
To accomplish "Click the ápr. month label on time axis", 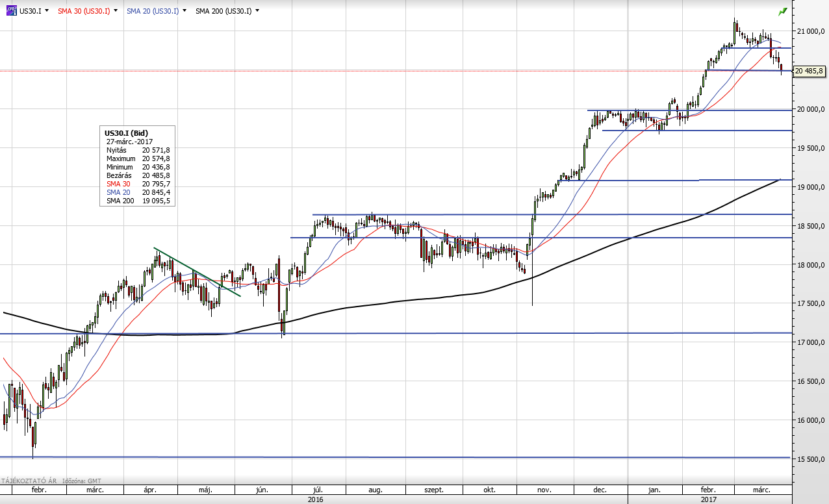I will (x=151, y=490).
